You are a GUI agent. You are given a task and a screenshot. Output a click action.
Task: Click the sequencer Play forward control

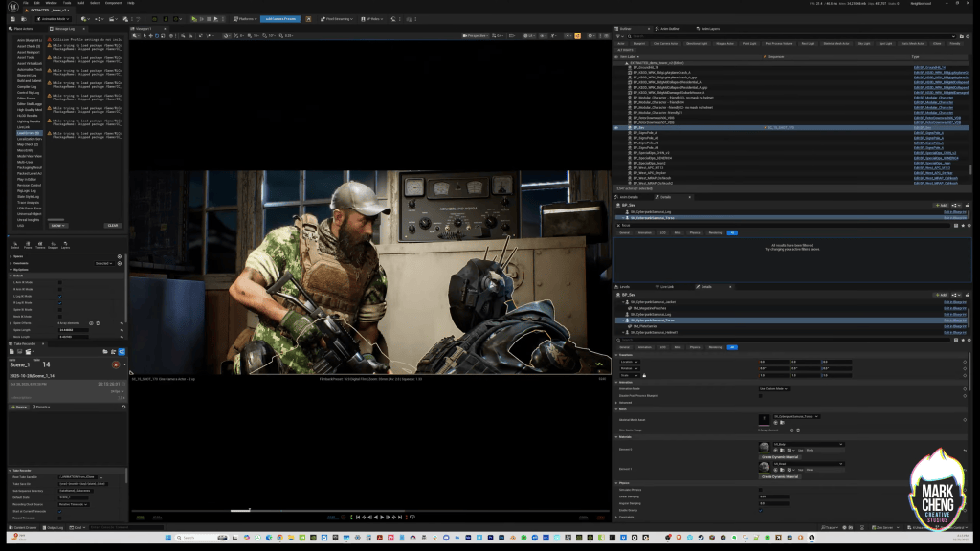click(382, 518)
